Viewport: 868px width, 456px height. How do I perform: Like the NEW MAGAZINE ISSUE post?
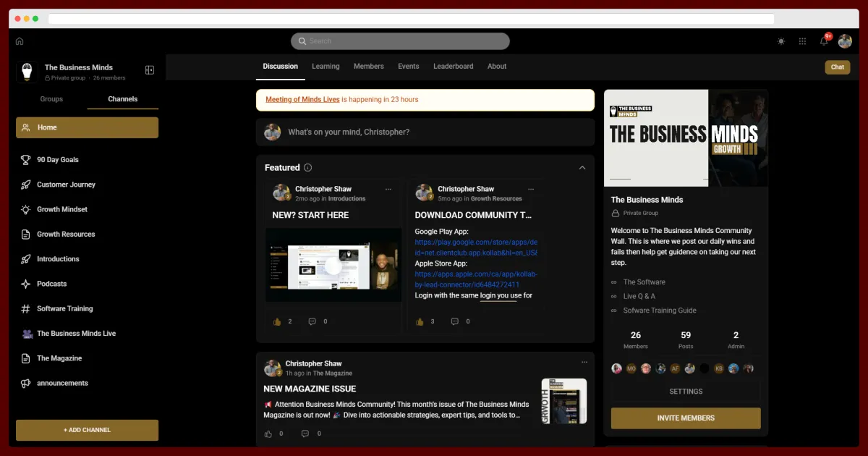(268, 434)
